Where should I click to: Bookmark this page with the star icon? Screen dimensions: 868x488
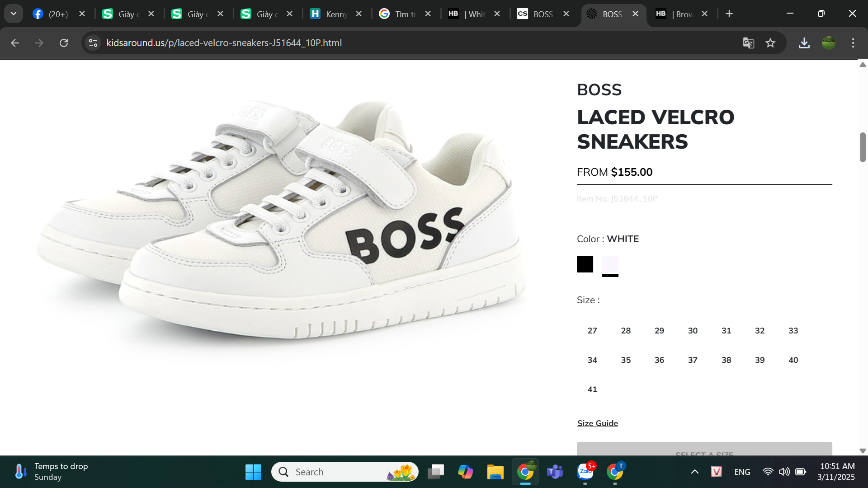(x=770, y=43)
